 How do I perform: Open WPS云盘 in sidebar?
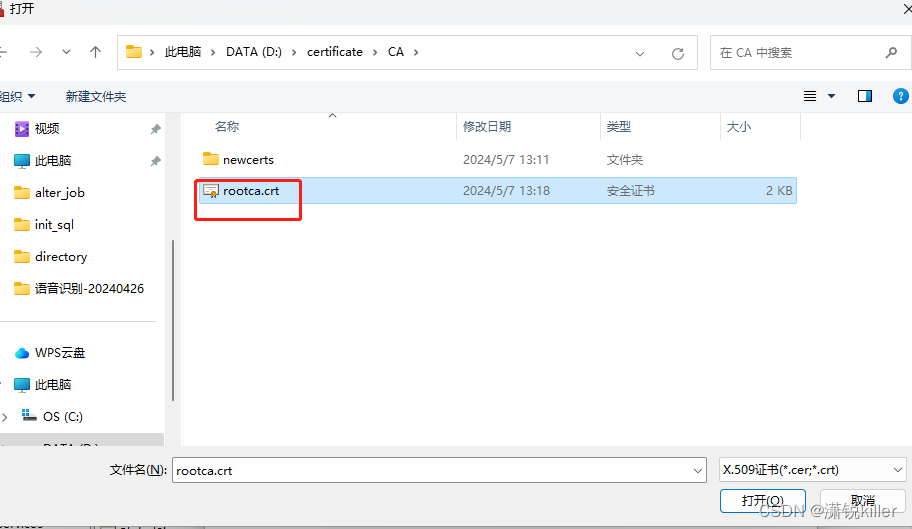point(60,352)
